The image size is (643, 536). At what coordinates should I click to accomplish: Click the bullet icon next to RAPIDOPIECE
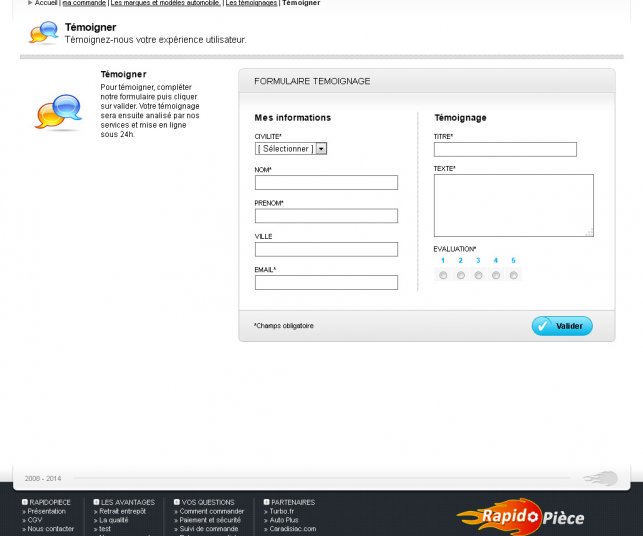[25, 502]
